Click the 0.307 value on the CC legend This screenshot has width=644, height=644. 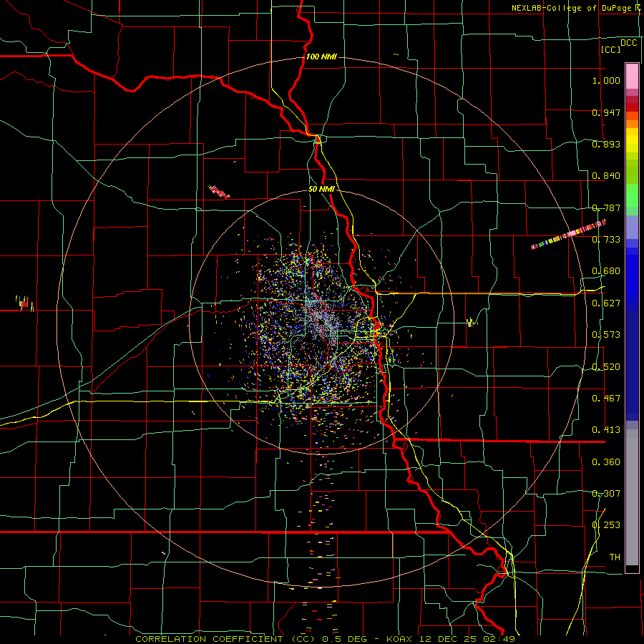[606, 494]
